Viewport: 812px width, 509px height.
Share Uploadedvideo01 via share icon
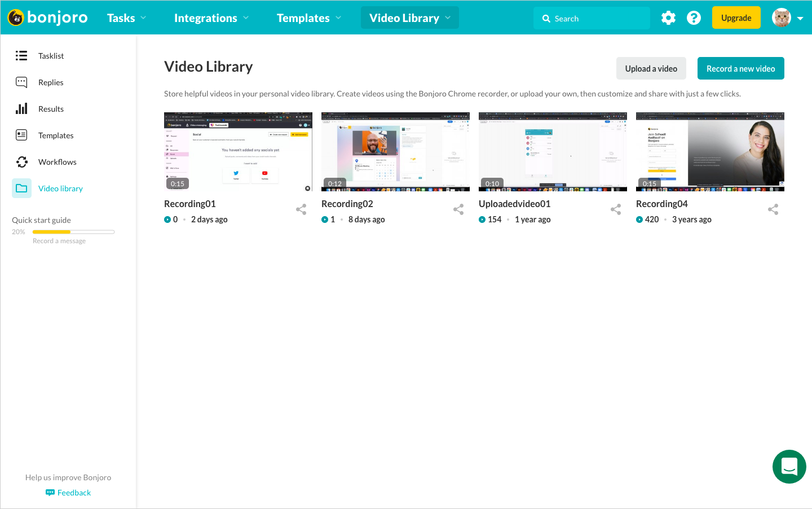(x=616, y=209)
